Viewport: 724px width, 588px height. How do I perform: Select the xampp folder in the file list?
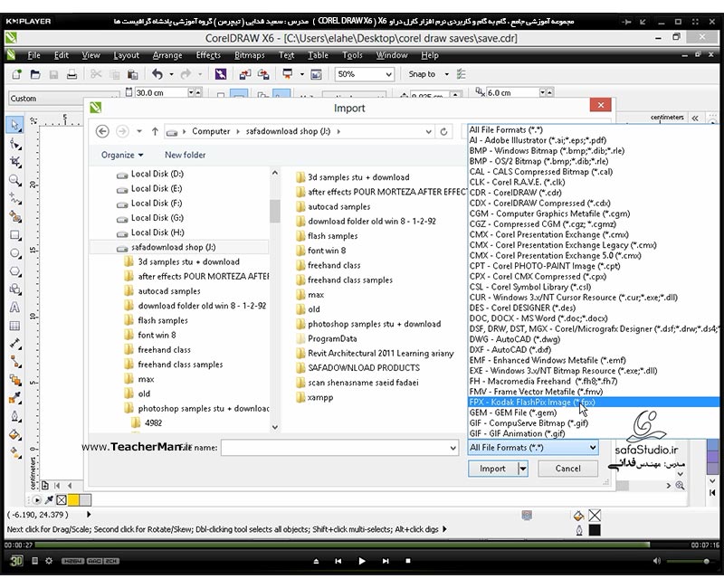(x=320, y=397)
